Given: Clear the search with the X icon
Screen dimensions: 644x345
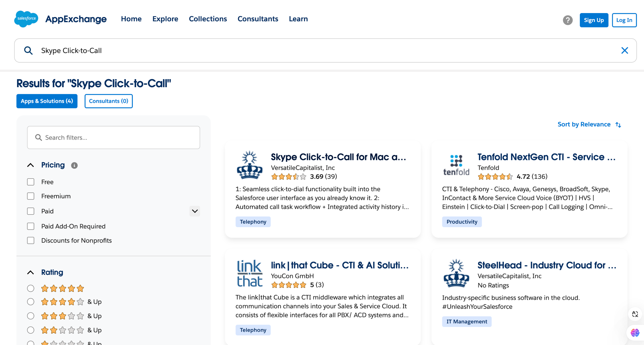Looking at the screenshot, I should pos(625,51).
